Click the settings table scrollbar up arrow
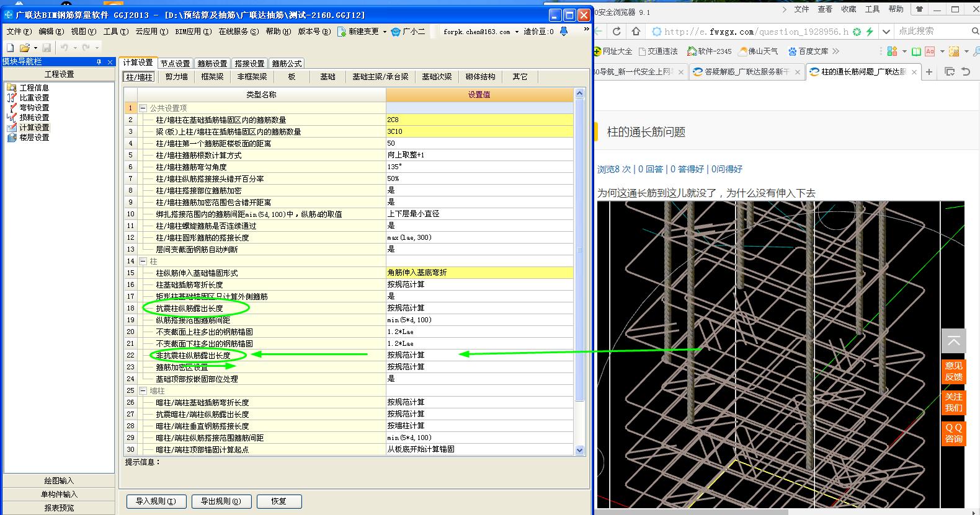This screenshot has width=980, height=515. [x=580, y=94]
